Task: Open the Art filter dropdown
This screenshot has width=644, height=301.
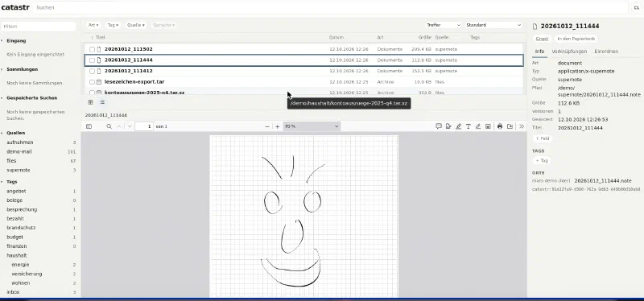Action: click(93, 25)
